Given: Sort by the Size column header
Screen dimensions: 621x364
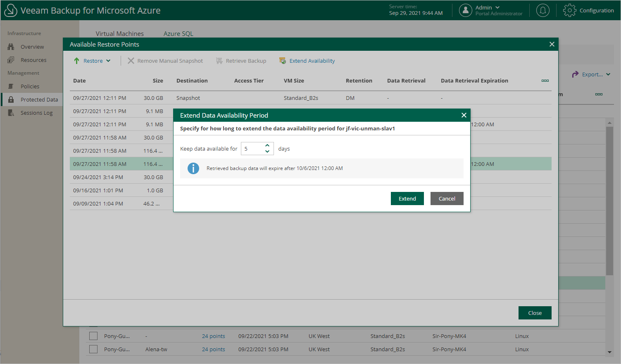Looking at the screenshot, I should pyautogui.click(x=158, y=80).
